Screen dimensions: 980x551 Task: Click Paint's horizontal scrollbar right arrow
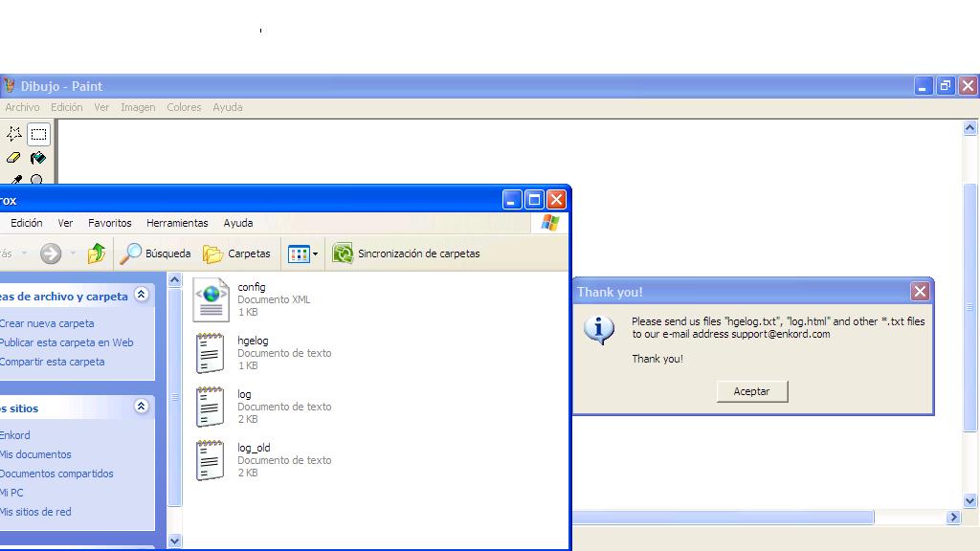point(953,518)
